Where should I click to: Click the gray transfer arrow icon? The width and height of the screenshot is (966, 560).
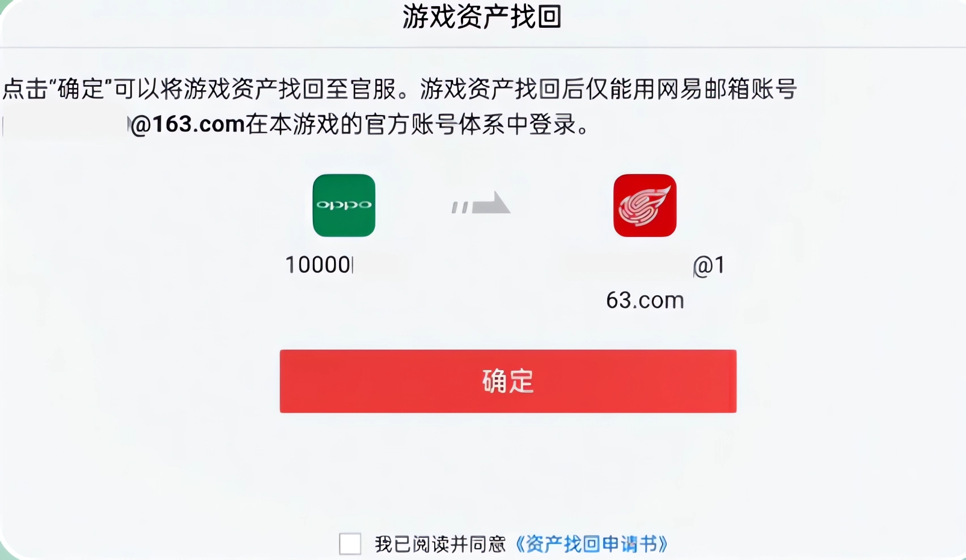[481, 203]
